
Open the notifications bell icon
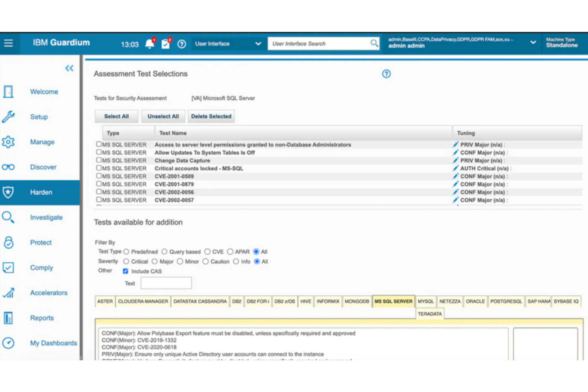pos(150,44)
